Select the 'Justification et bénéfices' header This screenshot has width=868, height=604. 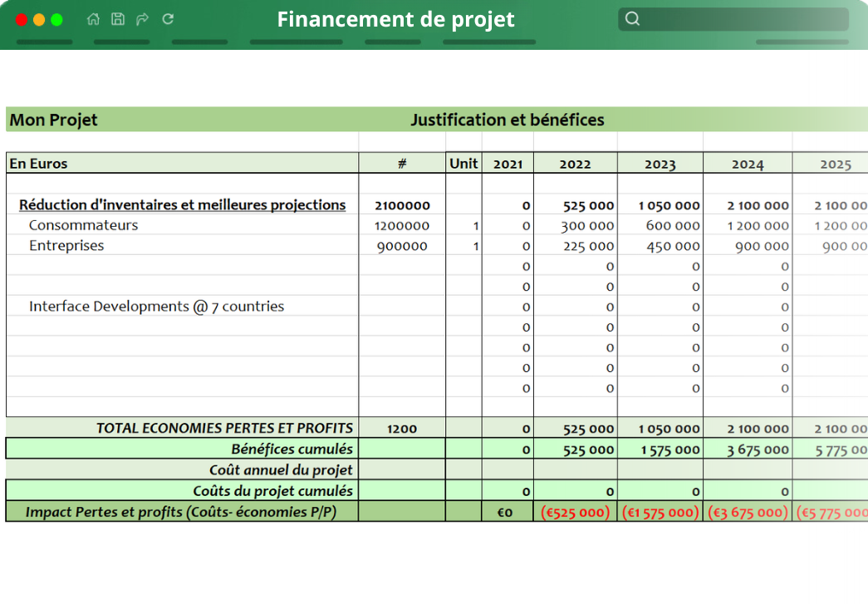tap(507, 120)
